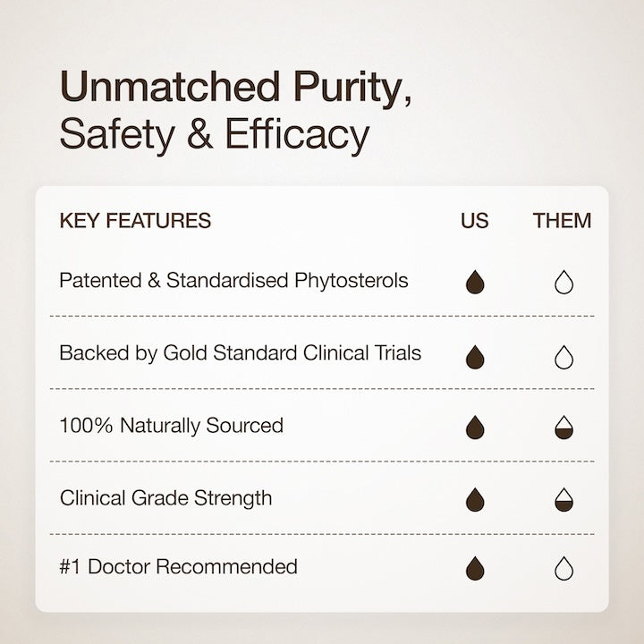Click the Safety & Efficacy heading line
Viewport: 644px width, 644px height.
coord(214,135)
